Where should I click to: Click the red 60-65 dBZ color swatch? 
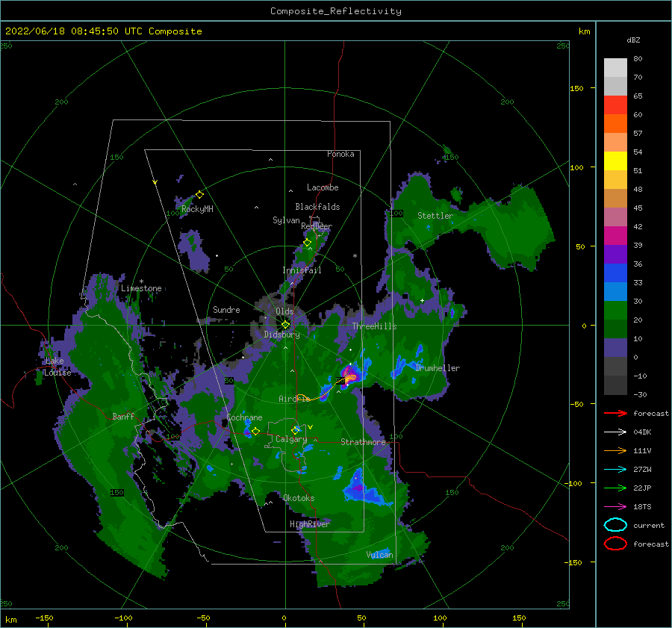pyautogui.click(x=615, y=105)
